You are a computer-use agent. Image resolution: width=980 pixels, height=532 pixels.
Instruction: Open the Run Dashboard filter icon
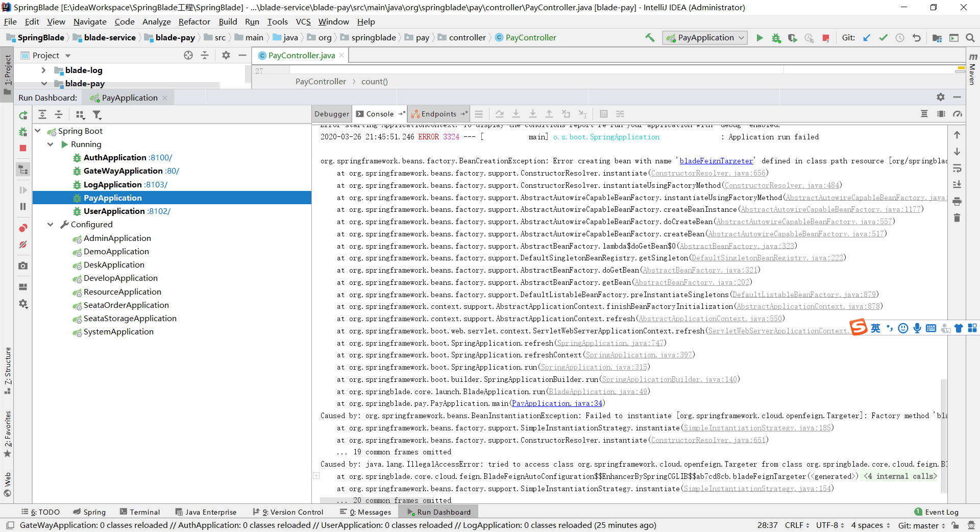[x=97, y=114]
